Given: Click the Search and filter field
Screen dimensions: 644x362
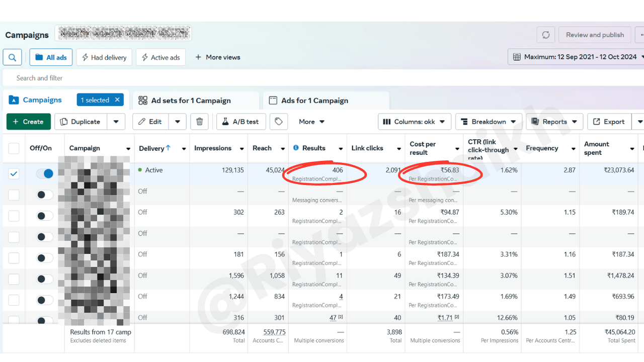Looking at the screenshot, I should click(151, 78).
